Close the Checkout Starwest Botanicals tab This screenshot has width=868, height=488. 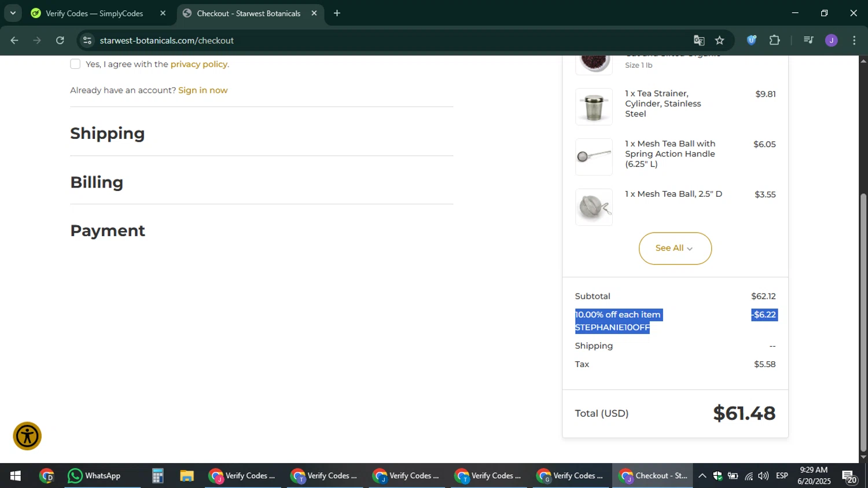314,13
